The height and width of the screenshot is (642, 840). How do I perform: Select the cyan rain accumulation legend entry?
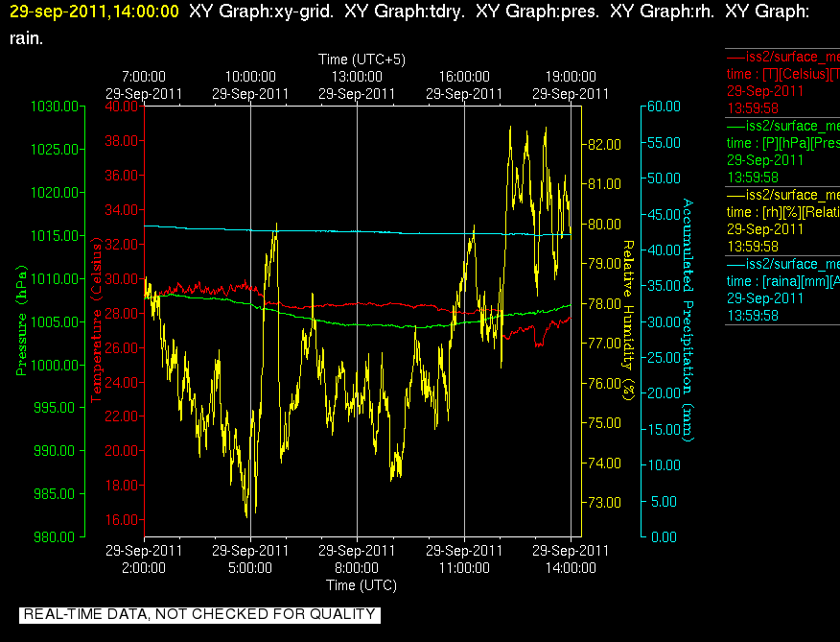click(782, 290)
